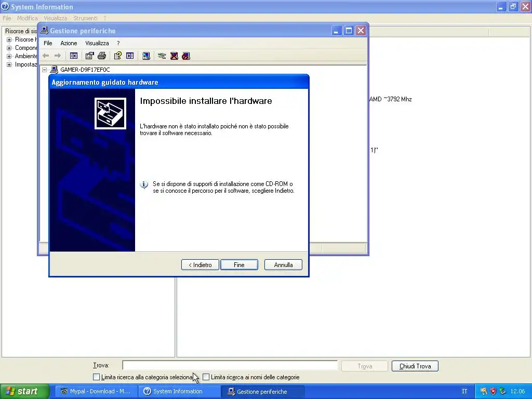Click the Gestione periferiche title bar icon

coord(44,31)
